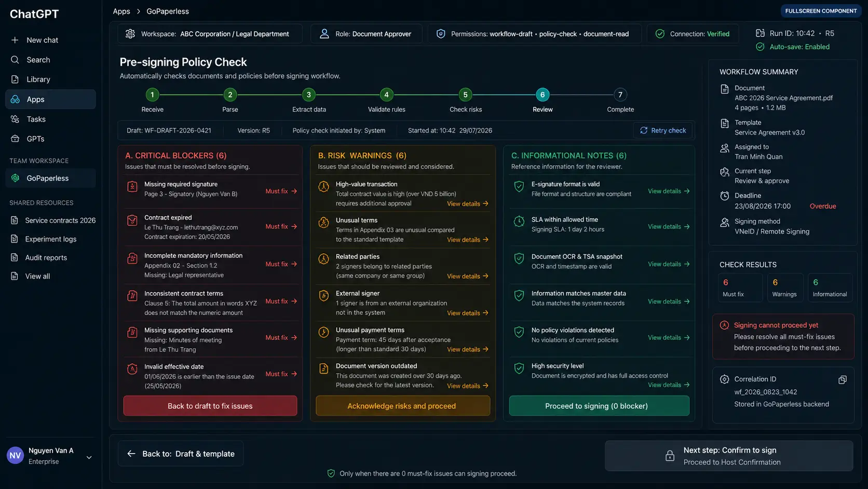The width and height of the screenshot is (868, 489).
Task: Click the Auto-save enabled check icon
Action: [760, 47]
